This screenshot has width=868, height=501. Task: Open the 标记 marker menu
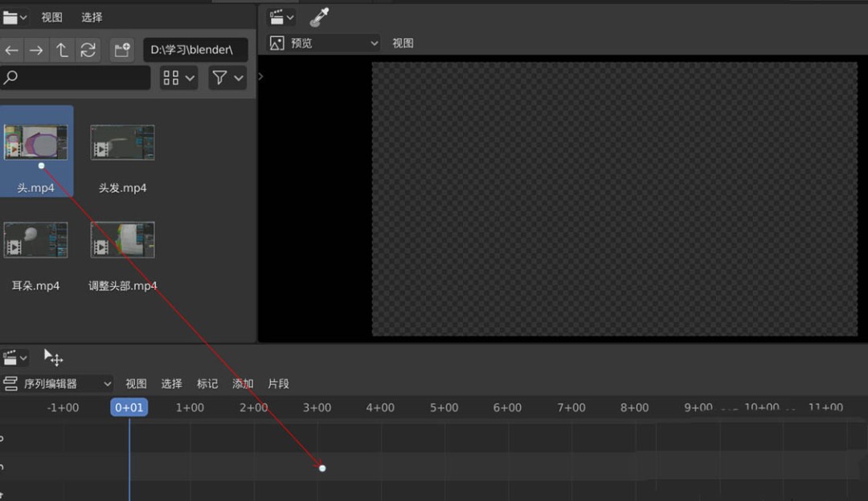207,384
